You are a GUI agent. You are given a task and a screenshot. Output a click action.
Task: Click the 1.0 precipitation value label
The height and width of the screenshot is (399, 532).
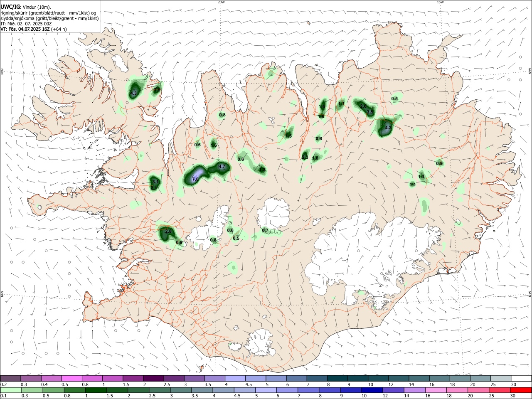click(x=315, y=158)
